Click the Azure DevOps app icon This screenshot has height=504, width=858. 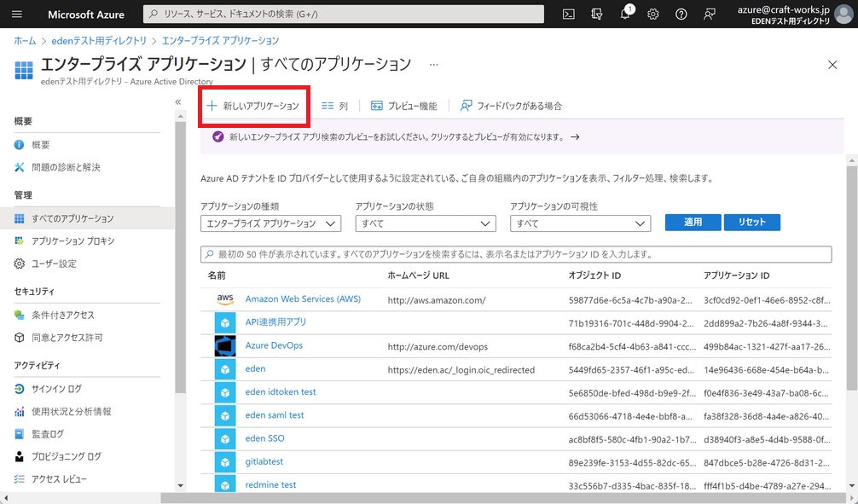[225, 346]
